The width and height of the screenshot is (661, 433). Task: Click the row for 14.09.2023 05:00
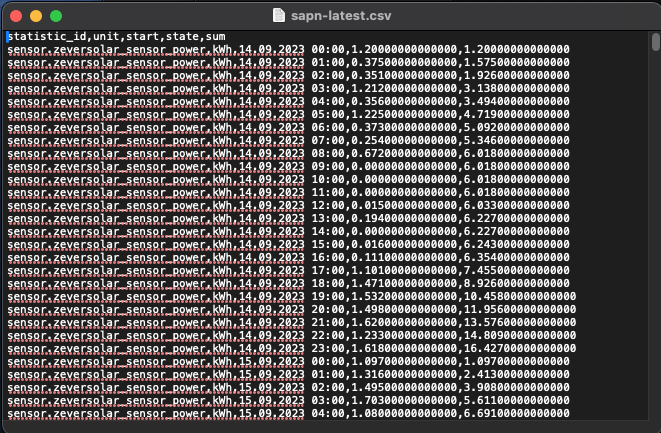coord(288,114)
